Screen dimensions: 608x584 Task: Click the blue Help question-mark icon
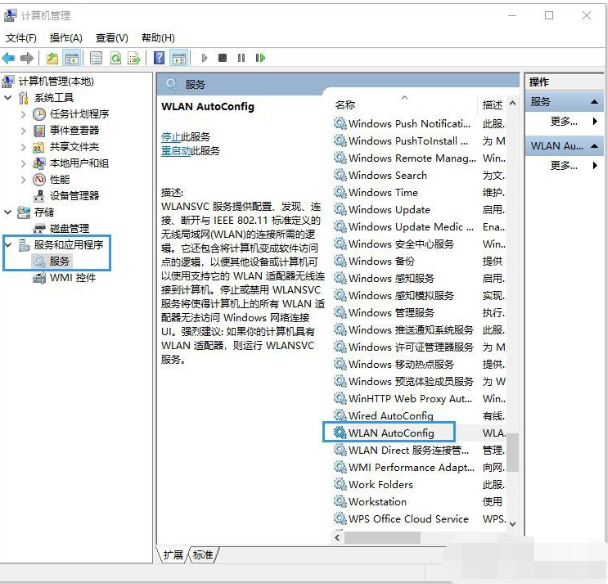pos(160,59)
